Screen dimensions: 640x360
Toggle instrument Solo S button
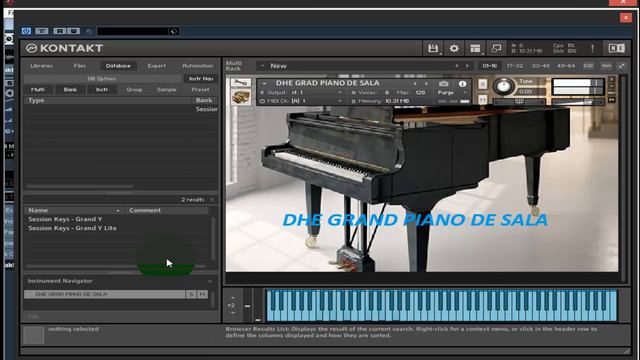tap(482, 84)
